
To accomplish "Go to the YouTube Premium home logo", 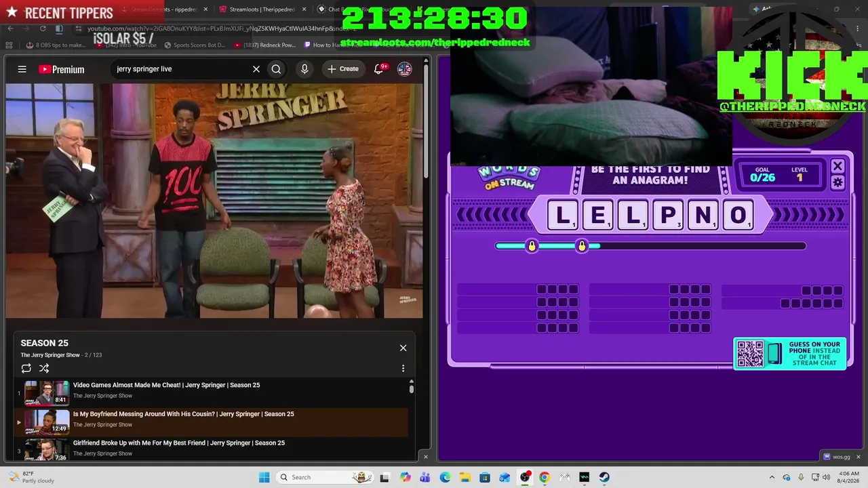I will click(61, 69).
